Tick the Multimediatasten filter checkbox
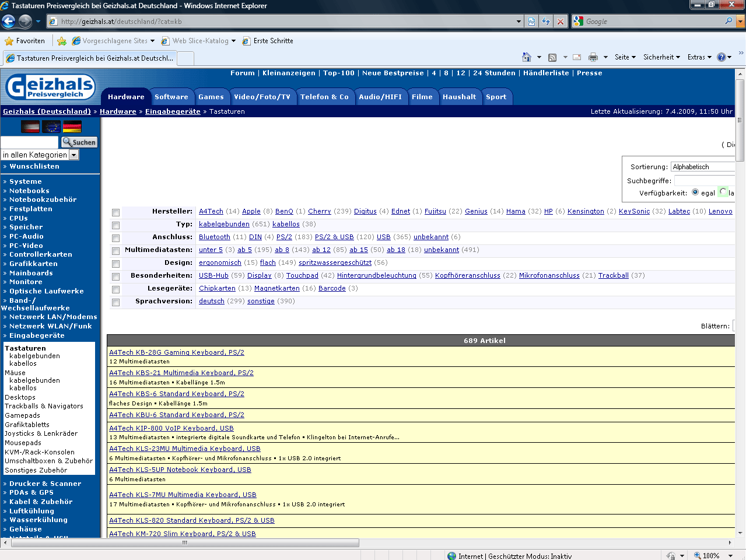The height and width of the screenshot is (560, 746). point(115,251)
